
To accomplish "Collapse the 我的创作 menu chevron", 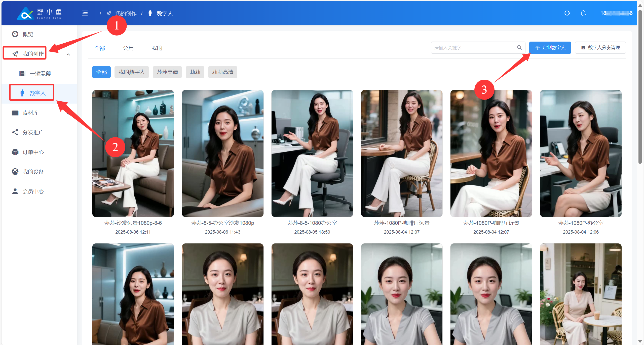I will (68, 54).
